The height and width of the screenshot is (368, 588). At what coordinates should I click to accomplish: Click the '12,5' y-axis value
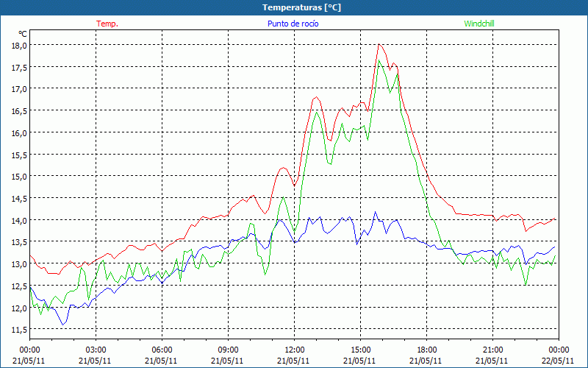pyautogui.click(x=20, y=286)
